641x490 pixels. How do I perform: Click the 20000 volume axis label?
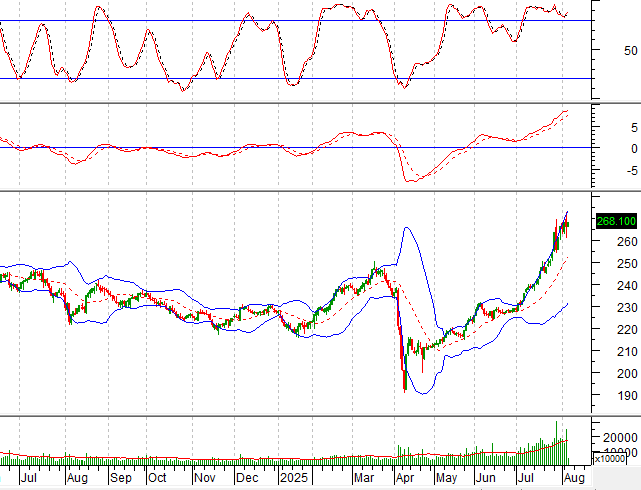619,438
